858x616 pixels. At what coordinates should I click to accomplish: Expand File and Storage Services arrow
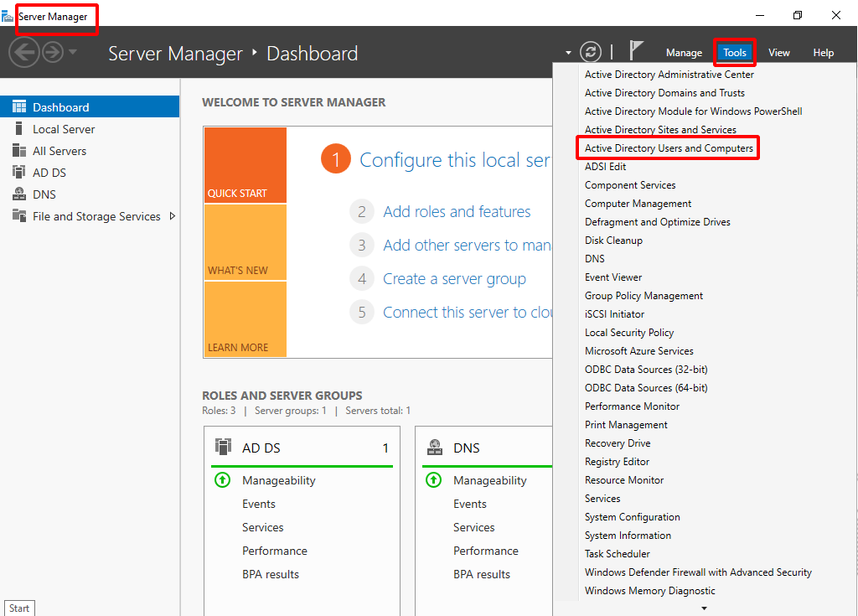(x=173, y=216)
